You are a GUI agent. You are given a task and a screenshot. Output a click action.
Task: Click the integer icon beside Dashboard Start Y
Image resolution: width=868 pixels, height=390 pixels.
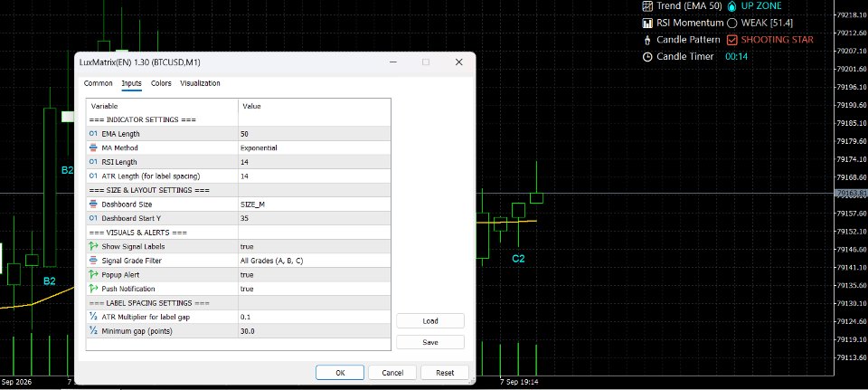(x=93, y=218)
